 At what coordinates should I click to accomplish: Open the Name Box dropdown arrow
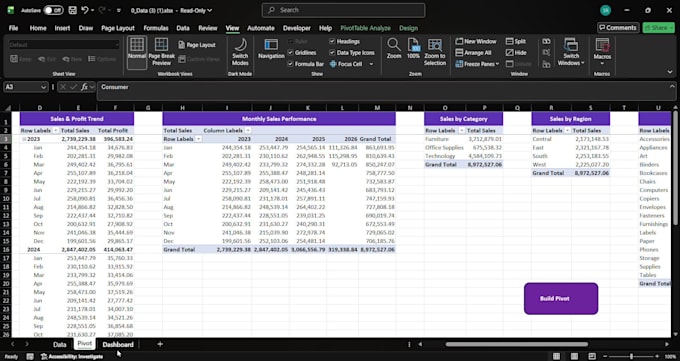[43, 87]
